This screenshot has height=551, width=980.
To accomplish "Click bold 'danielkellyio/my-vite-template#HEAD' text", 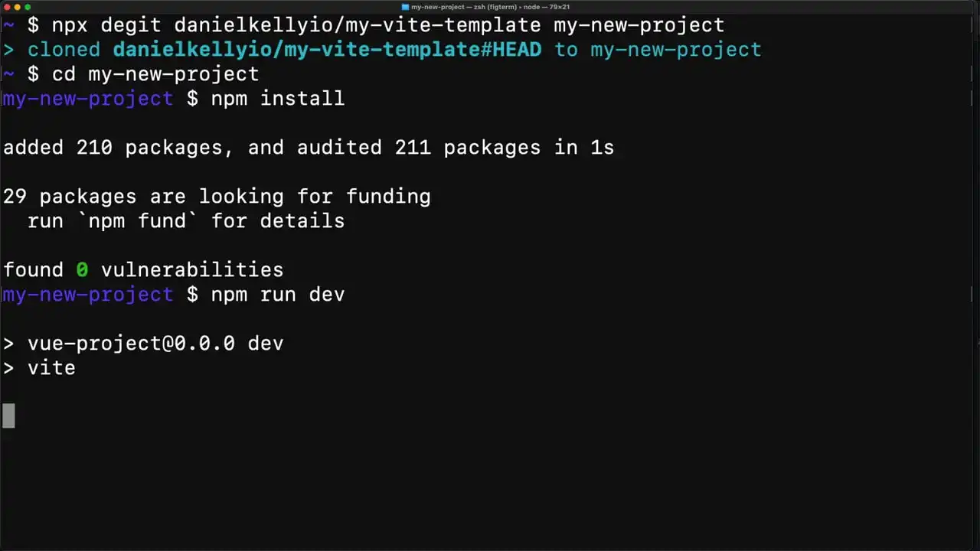I will pyautogui.click(x=327, y=50).
